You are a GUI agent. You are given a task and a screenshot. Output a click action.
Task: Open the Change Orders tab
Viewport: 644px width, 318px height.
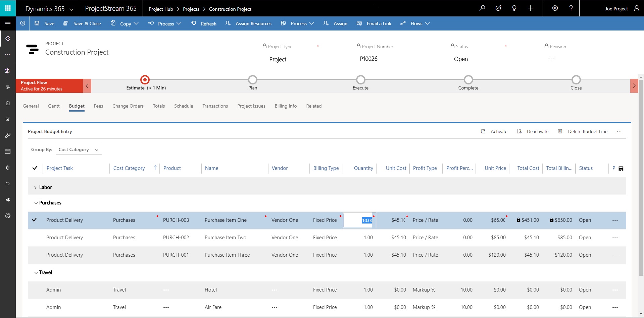[128, 106]
